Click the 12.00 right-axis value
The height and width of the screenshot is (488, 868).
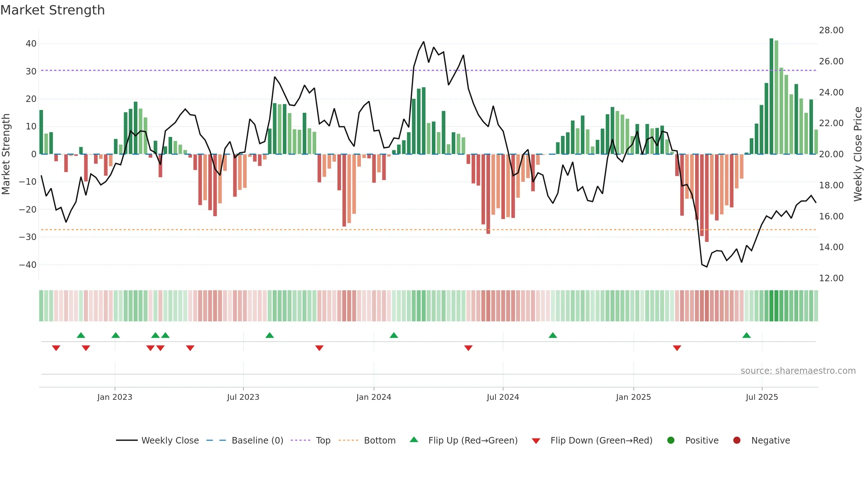point(831,278)
